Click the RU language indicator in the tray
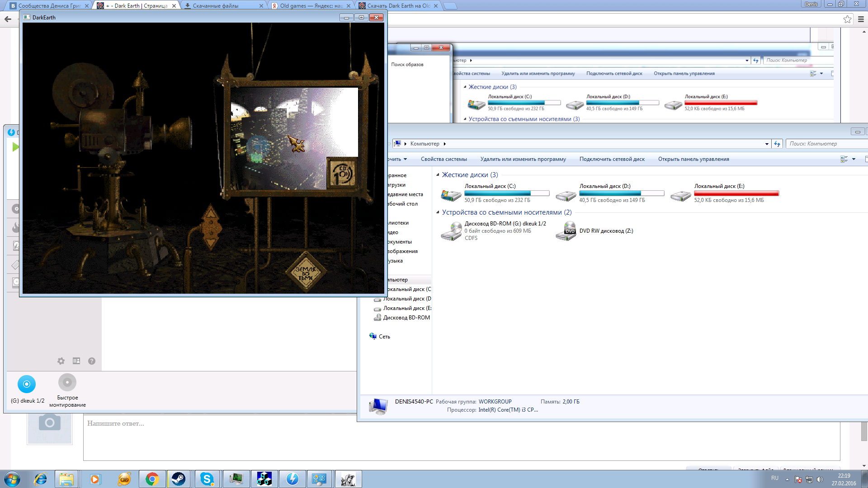This screenshot has height=488, width=868. click(x=775, y=478)
